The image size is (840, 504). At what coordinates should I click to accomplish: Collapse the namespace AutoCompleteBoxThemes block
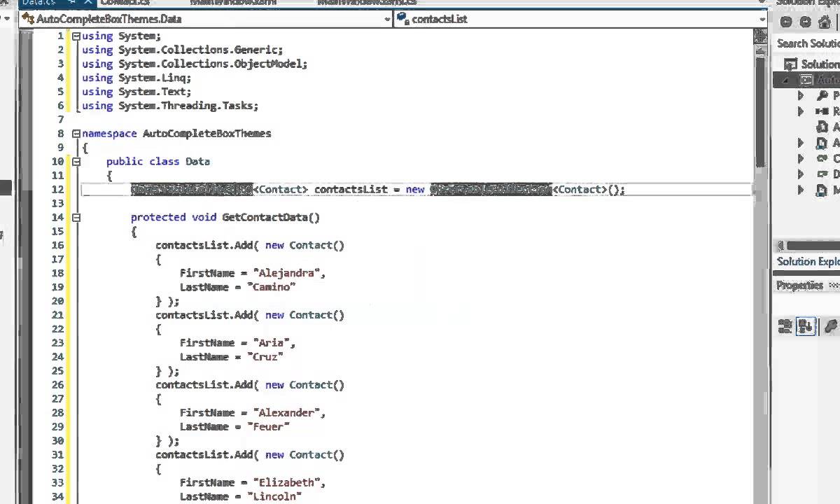tap(76, 134)
